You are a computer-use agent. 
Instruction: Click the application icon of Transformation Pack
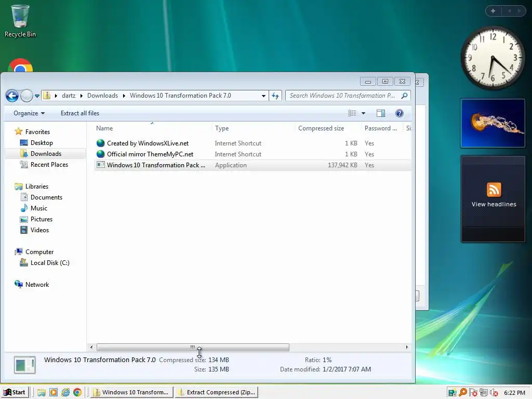click(100, 165)
